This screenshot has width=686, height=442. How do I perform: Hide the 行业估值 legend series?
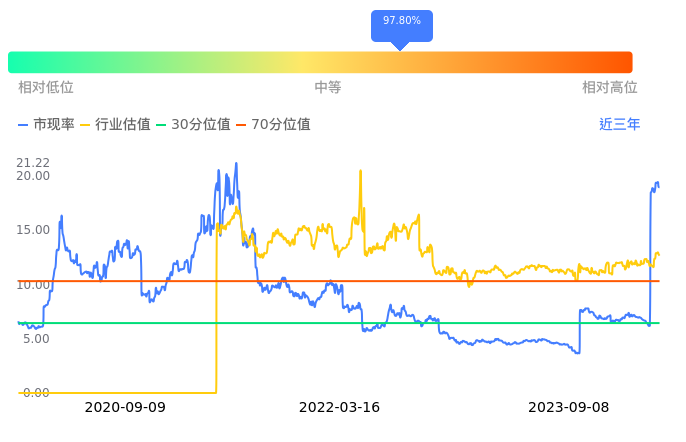115,125
